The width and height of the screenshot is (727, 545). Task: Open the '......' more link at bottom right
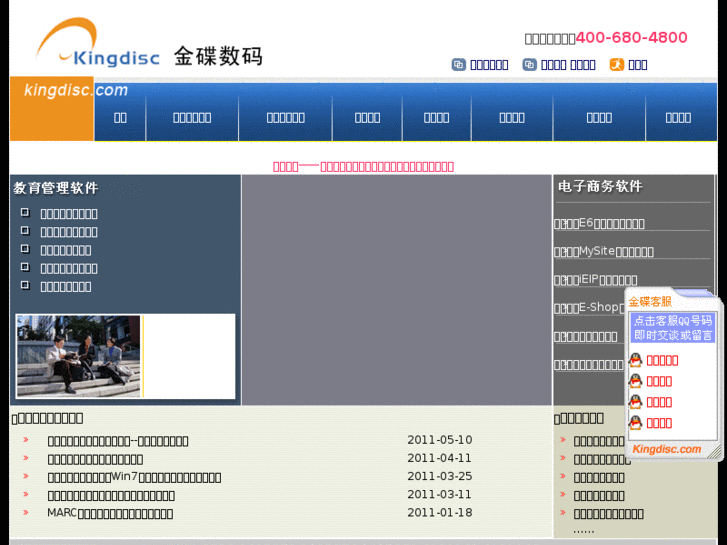(583, 530)
